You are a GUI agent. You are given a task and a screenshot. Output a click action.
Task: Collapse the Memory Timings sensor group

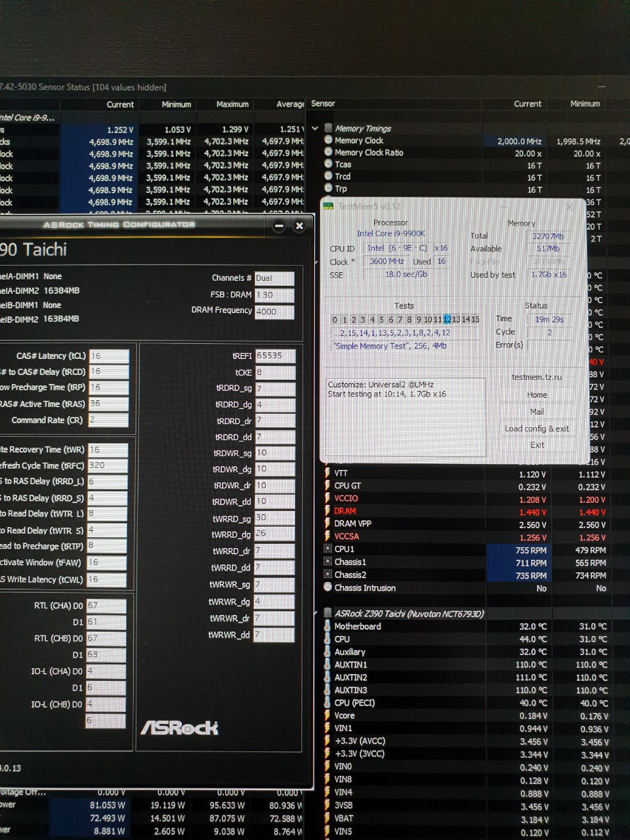(x=316, y=129)
